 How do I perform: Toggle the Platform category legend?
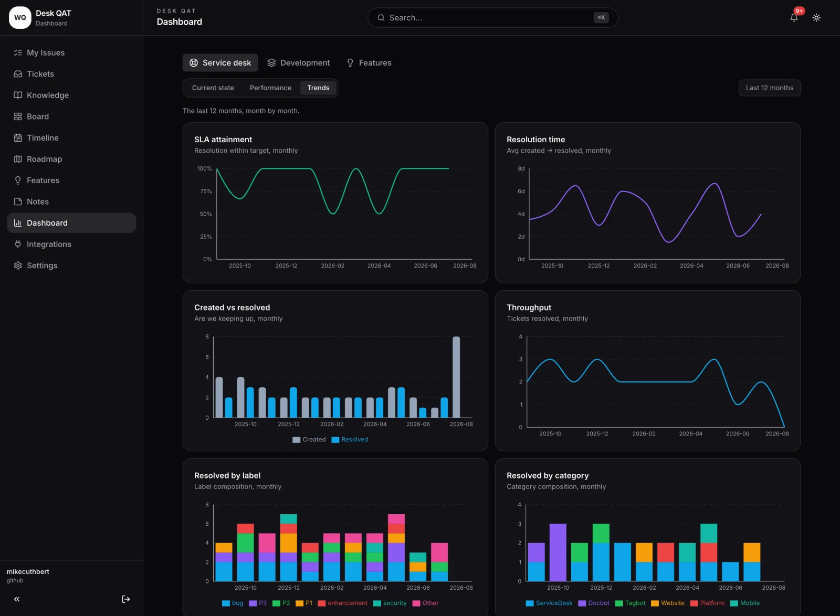coord(707,603)
